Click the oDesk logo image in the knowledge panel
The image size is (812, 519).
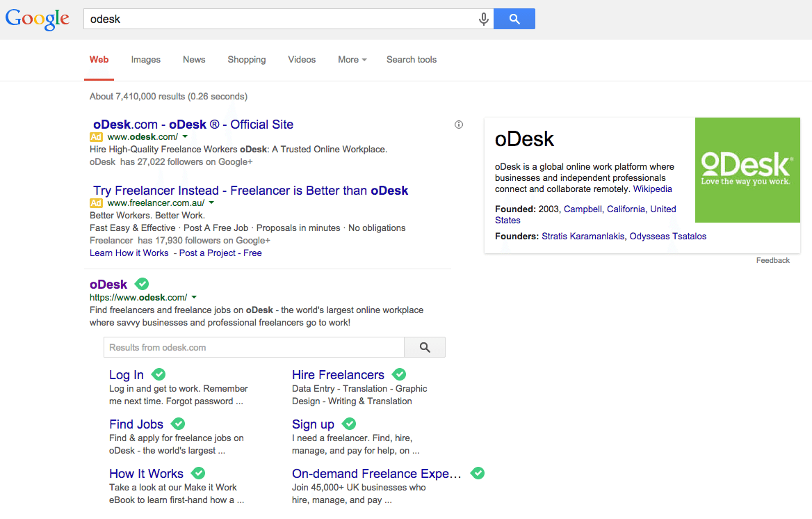747,170
